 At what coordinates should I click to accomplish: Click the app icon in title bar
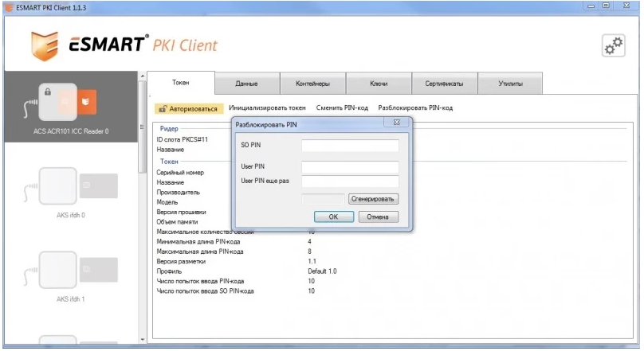click(x=9, y=7)
